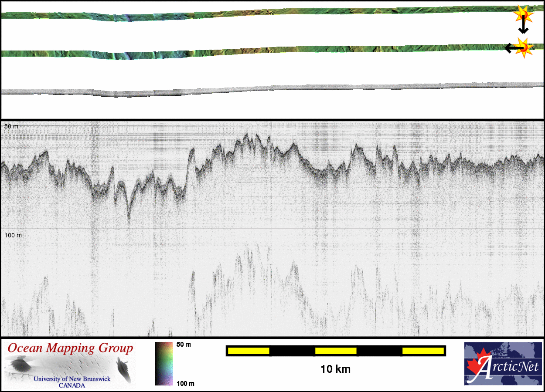The height and width of the screenshot is (392, 545).
Task: Click the Ocean Mapping Group title
Action: [x=70, y=348]
